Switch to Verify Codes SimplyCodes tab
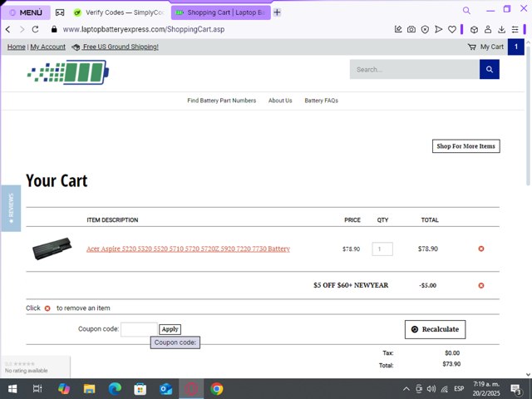 coord(119,12)
